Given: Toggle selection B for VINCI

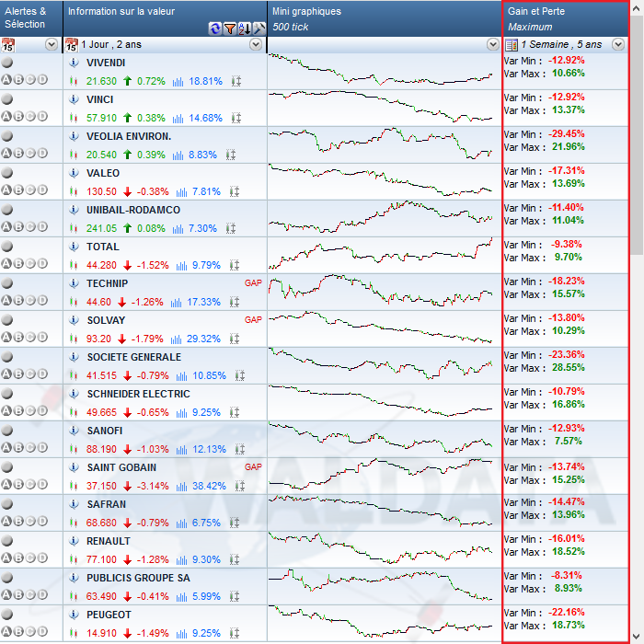Looking at the screenshot, I should (18, 116).
